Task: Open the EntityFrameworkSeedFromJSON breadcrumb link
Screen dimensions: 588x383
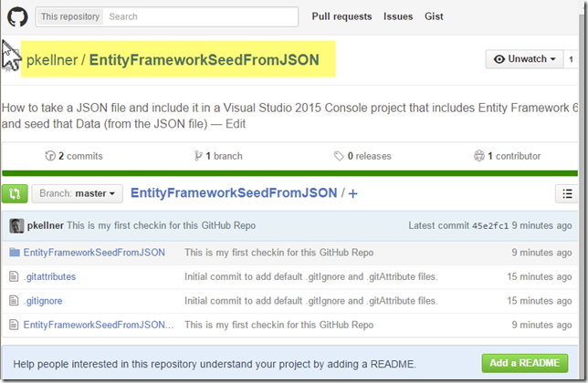Action: click(x=234, y=192)
